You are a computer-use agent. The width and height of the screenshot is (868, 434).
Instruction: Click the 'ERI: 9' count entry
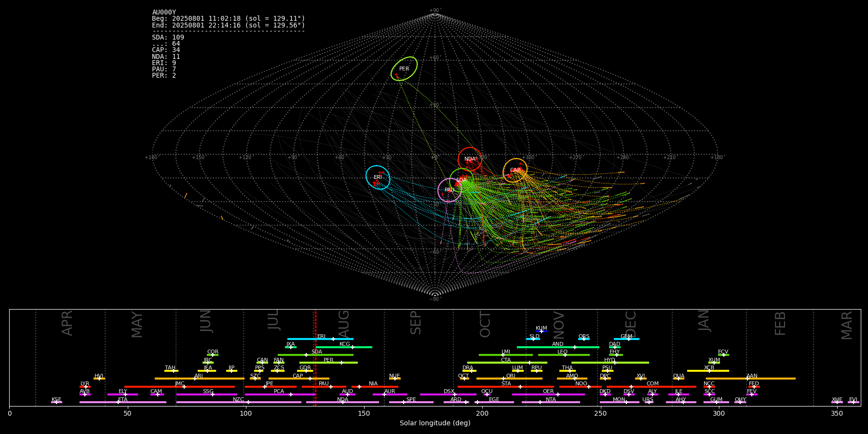[164, 63]
